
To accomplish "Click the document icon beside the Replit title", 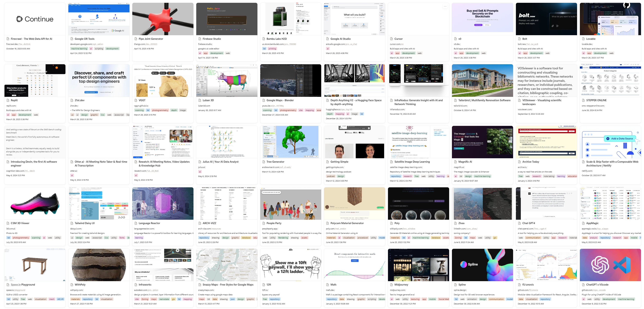I will coord(8,100).
